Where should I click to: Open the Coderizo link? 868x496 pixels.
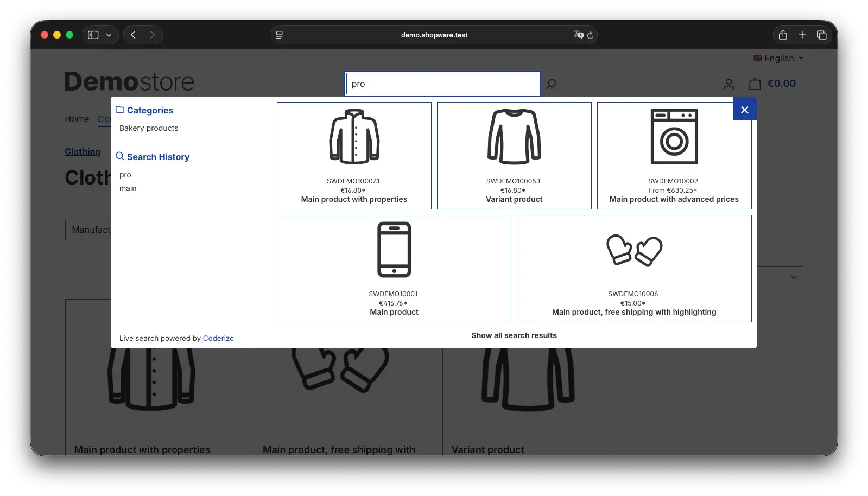pyautogui.click(x=218, y=339)
